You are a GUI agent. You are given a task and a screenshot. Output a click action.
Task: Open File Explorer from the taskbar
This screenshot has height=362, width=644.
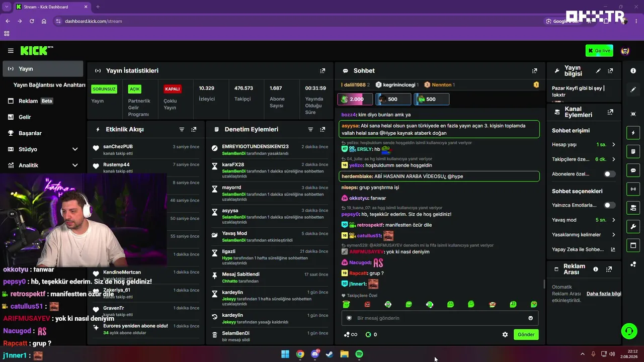pyautogui.click(x=345, y=354)
